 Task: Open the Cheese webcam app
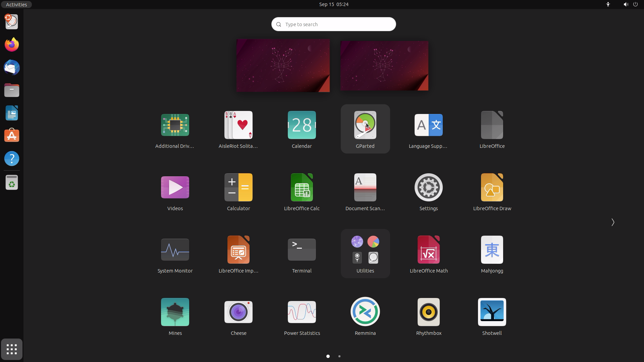238,316
